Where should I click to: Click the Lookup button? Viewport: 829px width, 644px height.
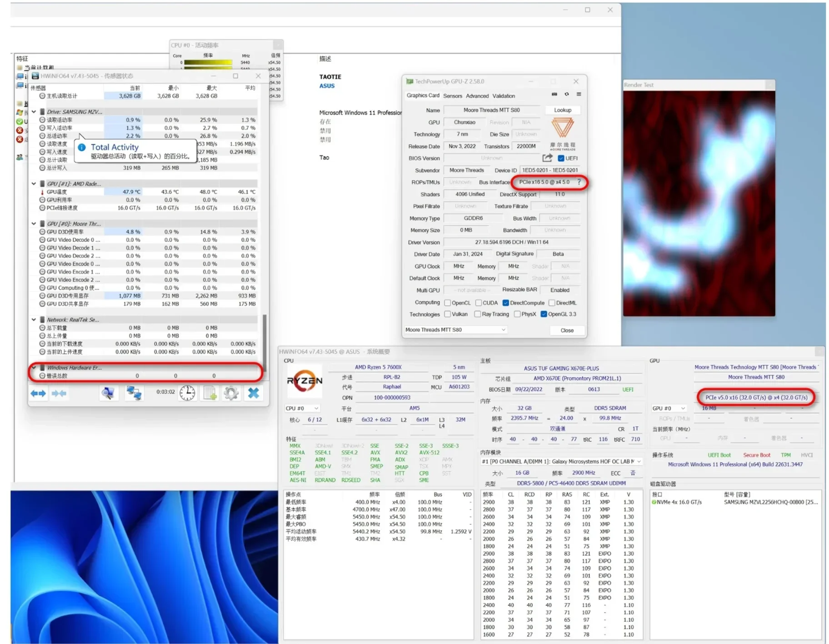pyautogui.click(x=562, y=110)
